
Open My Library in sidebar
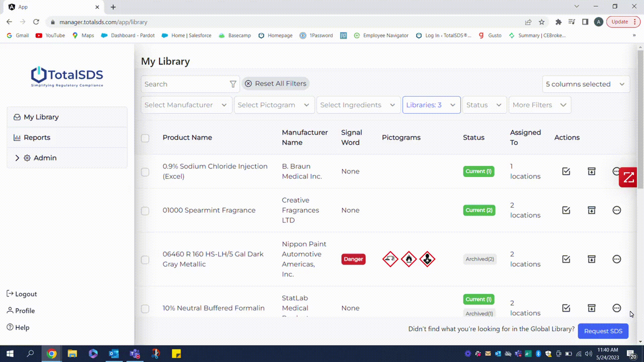[x=41, y=117]
